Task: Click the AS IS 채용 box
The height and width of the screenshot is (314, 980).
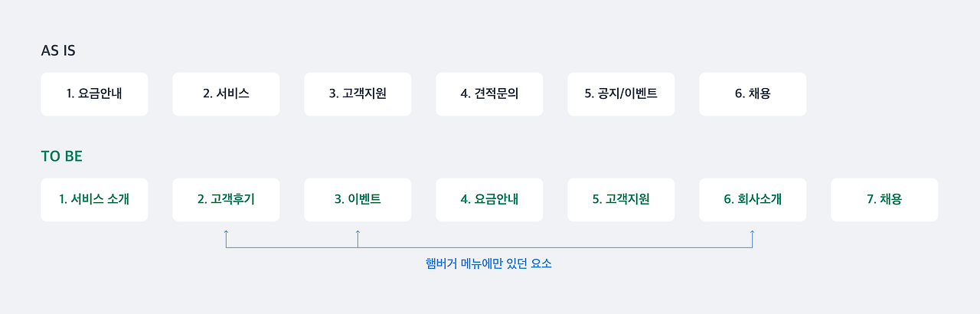Action: (753, 94)
